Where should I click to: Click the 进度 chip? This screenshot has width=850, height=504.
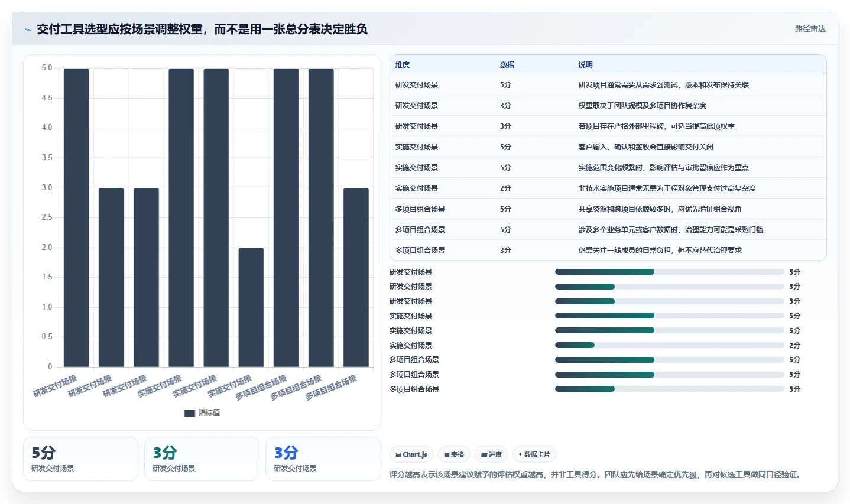pos(491,454)
